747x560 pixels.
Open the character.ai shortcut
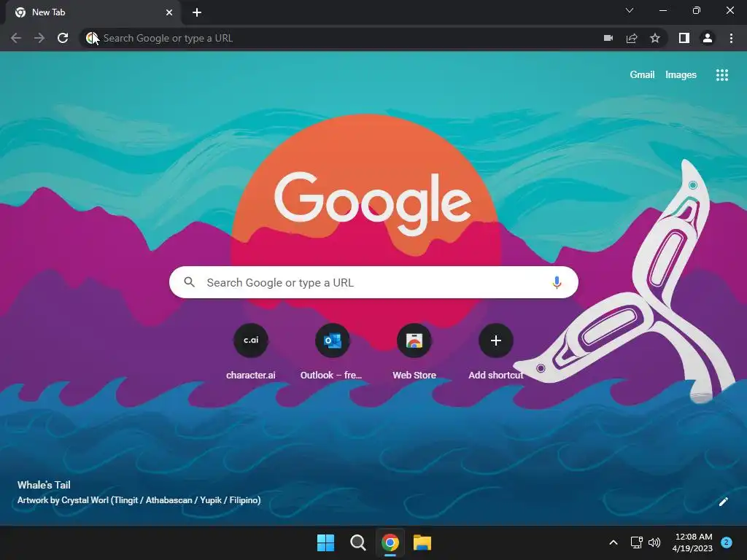tap(251, 351)
